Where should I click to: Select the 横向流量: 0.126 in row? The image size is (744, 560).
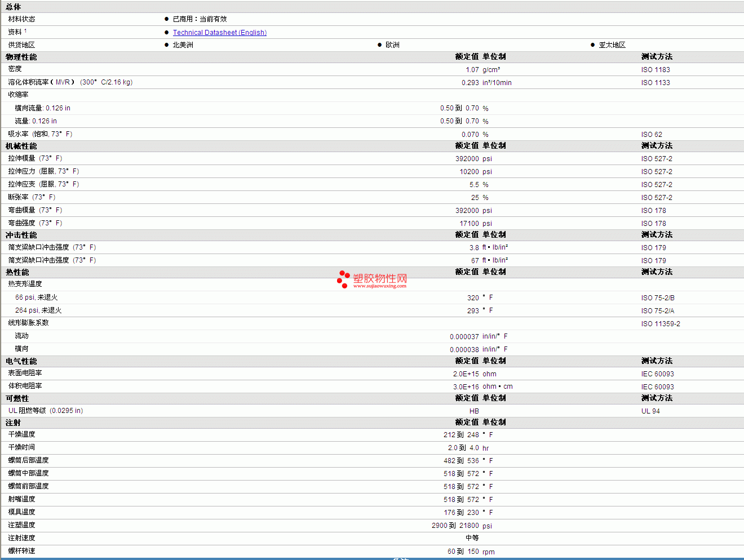[43, 108]
